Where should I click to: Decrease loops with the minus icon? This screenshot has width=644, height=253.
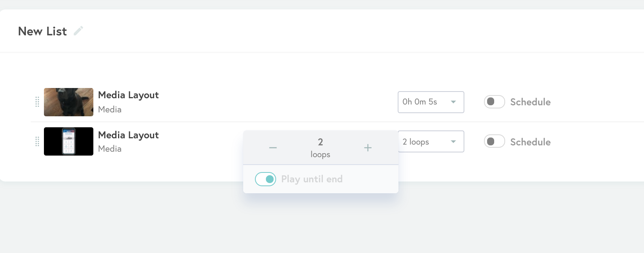(273, 148)
